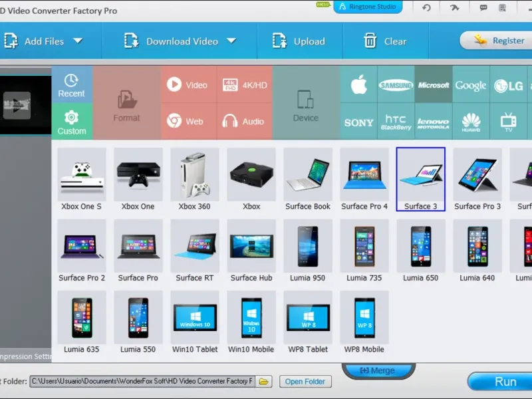Choose the Lumia 640 phone
Viewport: 532px width, 399px height.
(477, 251)
